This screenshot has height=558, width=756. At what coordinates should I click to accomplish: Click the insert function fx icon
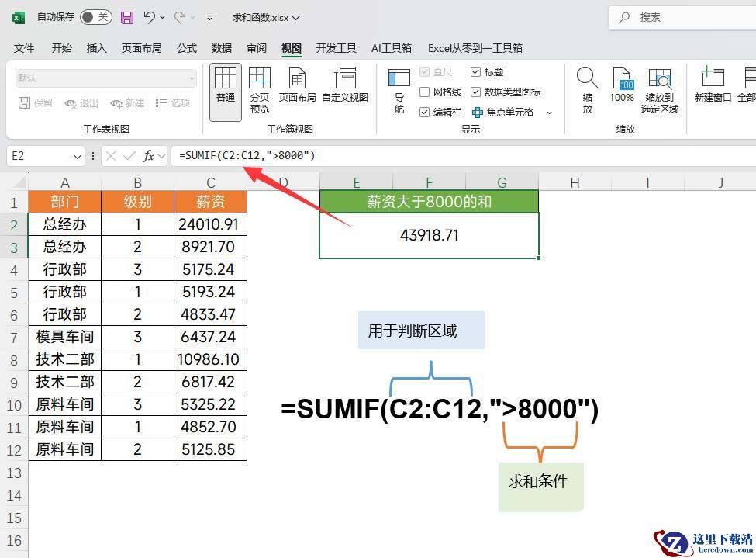tap(148, 156)
